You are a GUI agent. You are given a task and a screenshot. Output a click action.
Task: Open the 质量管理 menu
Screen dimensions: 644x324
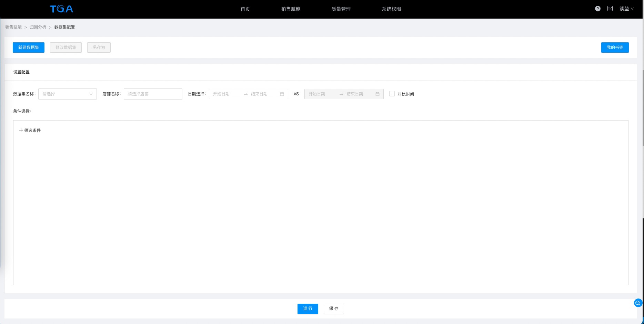[x=341, y=9]
